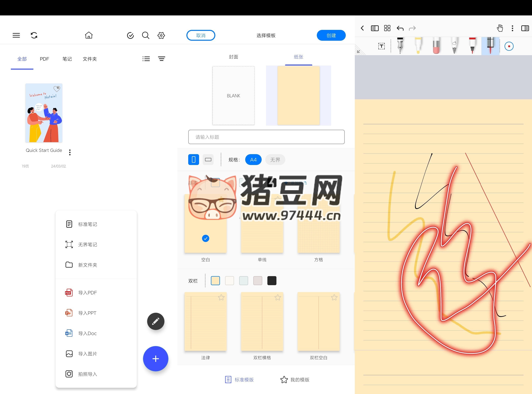532x394 pixels.
Task: Open the text box tool
Action: tap(381, 46)
